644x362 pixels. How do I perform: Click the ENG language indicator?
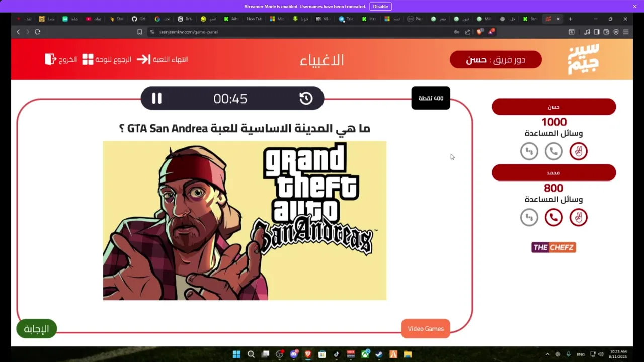581,354
